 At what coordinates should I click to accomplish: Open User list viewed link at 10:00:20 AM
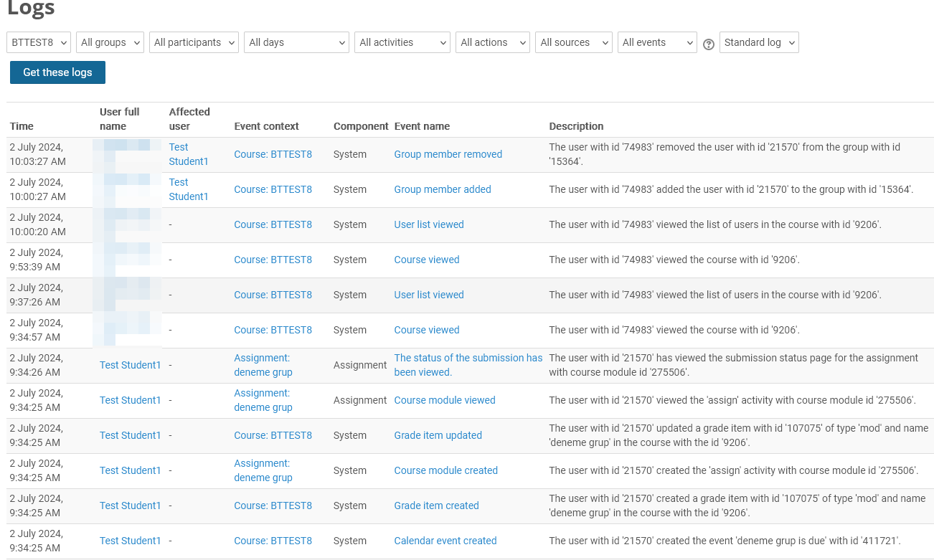429,224
